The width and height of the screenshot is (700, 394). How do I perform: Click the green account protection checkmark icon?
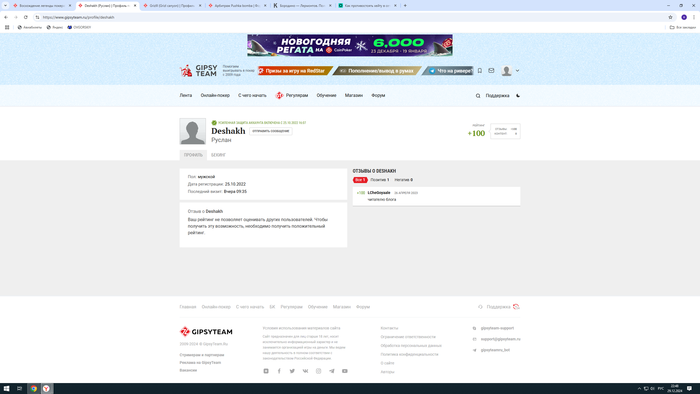[214, 123]
